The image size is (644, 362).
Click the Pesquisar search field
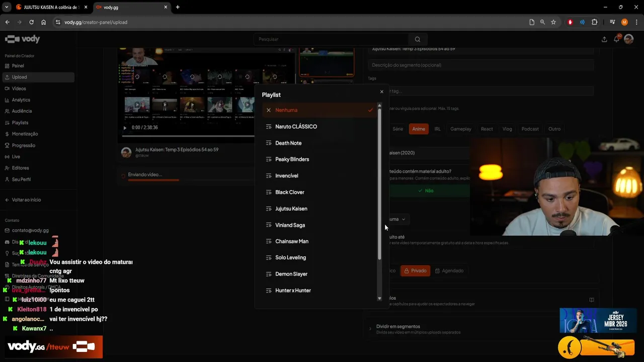332,39
